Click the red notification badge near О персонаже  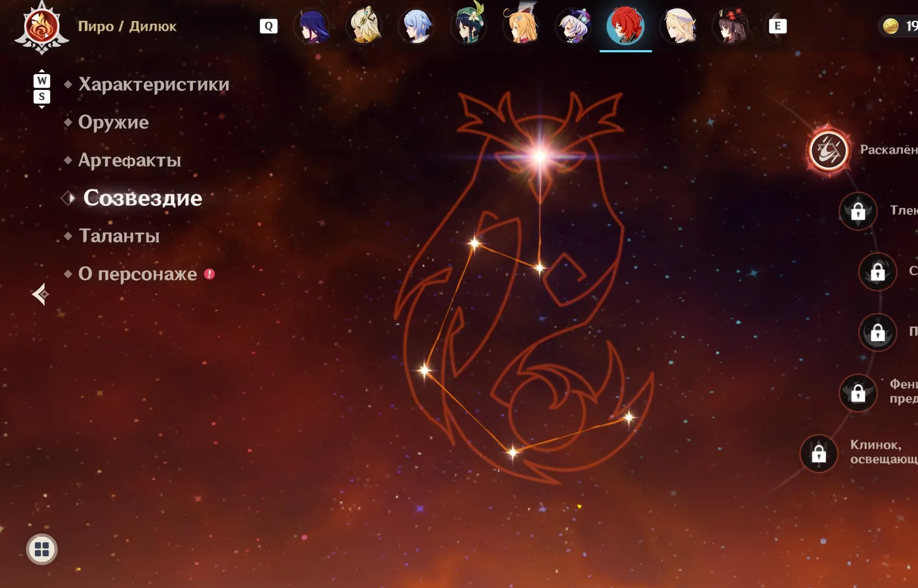tap(209, 274)
